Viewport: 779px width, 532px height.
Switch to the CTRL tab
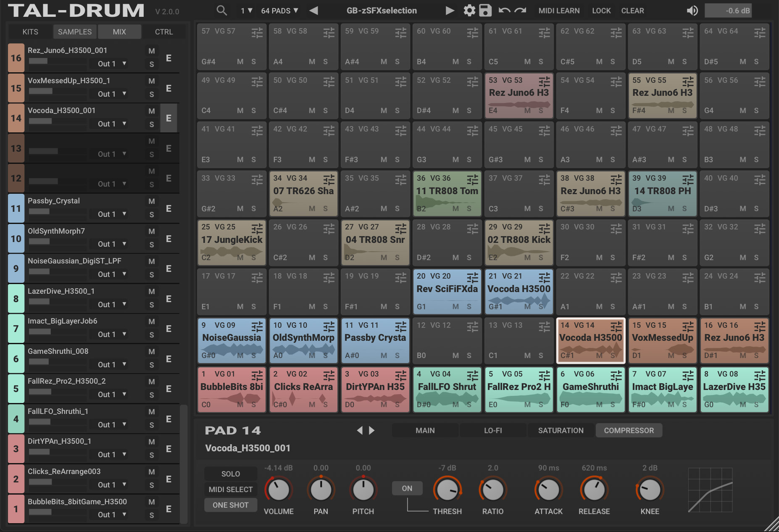(x=164, y=32)
